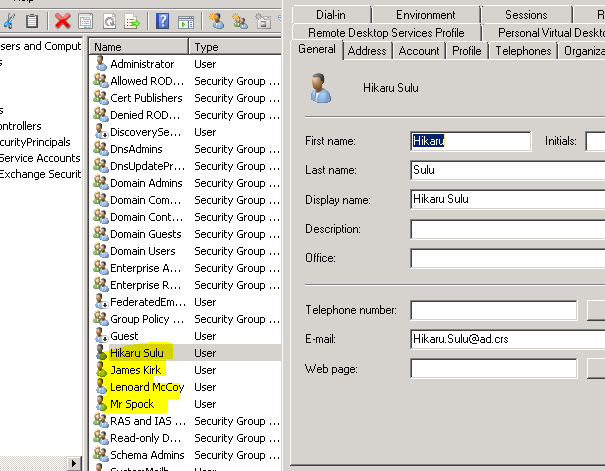The height and width of the screenshot is (471, 605).
Task: Click the Lenoard McCoy user icon
Action: [101, 387]
